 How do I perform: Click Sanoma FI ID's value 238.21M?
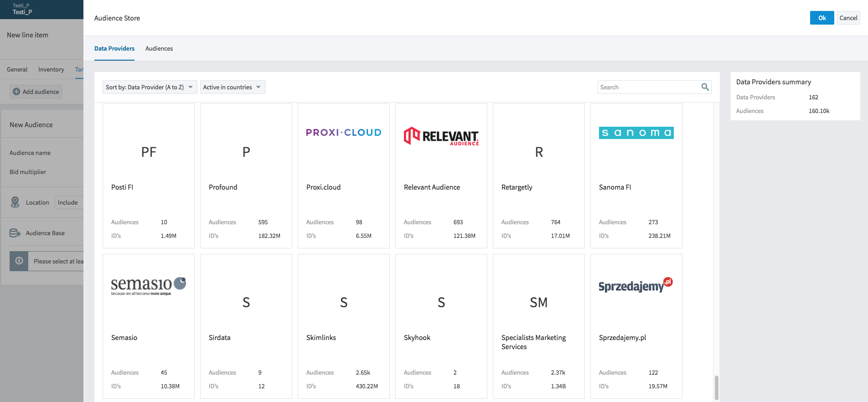pos(660,236)
